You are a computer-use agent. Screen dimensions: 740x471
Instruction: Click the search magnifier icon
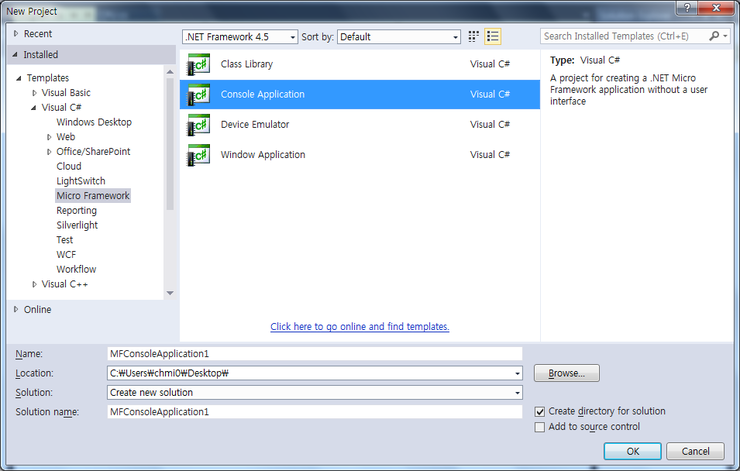714,36
